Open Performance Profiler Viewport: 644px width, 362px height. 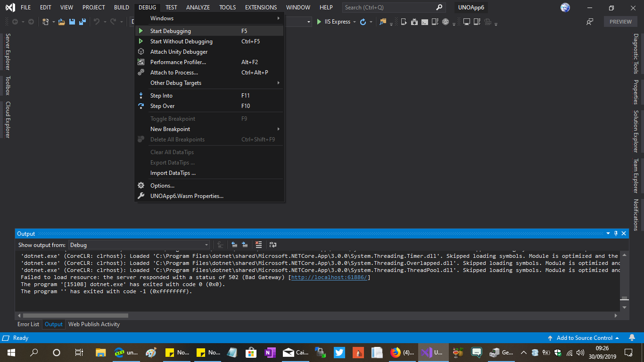click(209, 62)
